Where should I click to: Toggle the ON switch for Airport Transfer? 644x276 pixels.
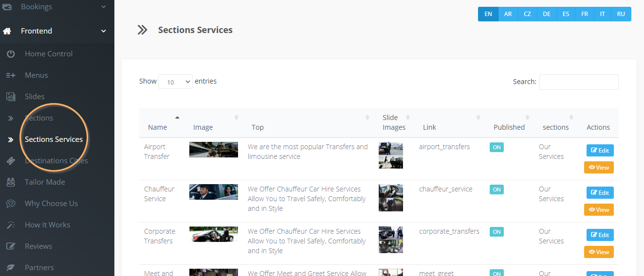point(497,147)
